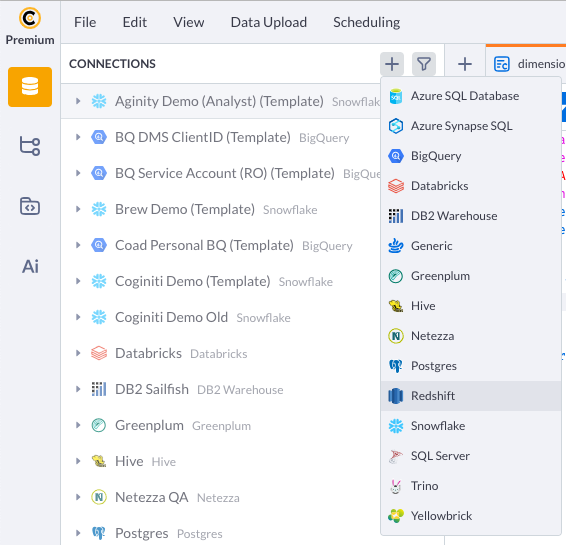Expand BQ Service Account (RO) connection
Screen dimensions: 566x545
tap(78, 173)
